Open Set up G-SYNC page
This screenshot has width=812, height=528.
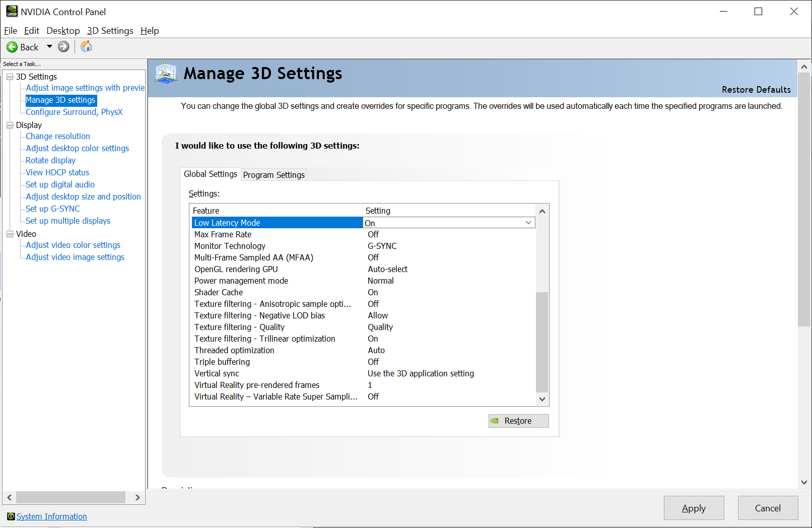(x=53, y=209)
